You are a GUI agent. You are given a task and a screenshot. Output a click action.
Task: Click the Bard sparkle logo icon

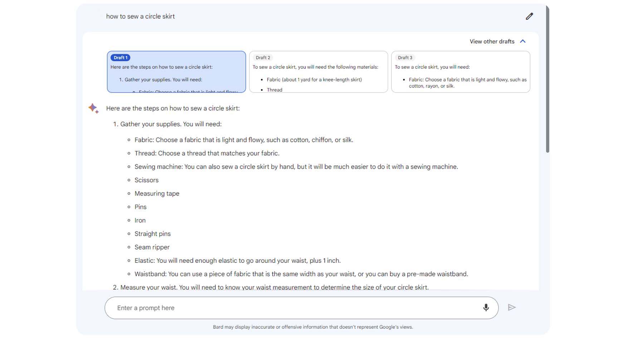[93, 108]
